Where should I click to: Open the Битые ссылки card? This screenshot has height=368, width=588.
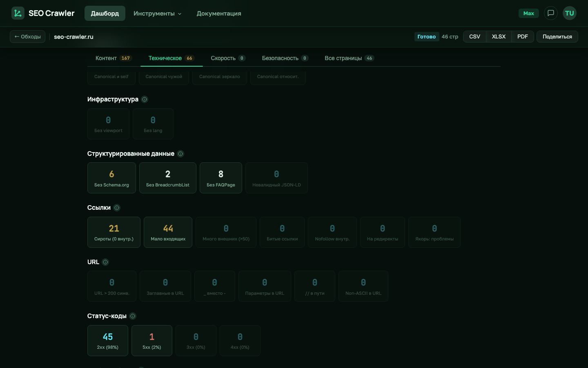pos(282,232)
